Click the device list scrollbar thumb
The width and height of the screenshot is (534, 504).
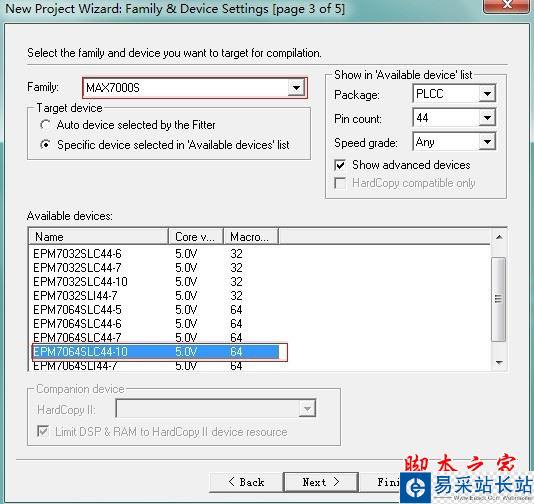pyautogui.click(x=499, y=299)
